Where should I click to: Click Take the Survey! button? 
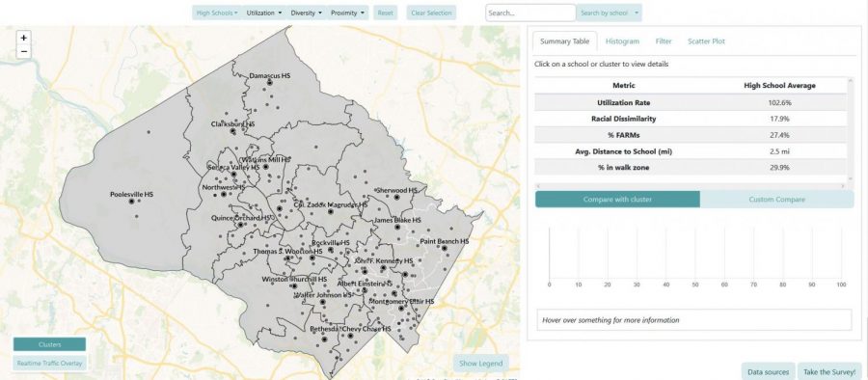[x=828, y=371]
